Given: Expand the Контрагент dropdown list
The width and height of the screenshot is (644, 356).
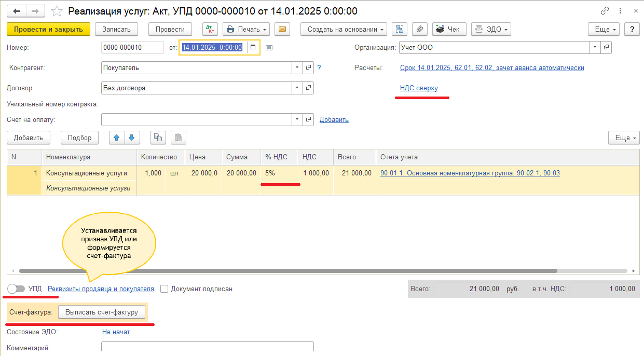Looking at the screenshot, I should (x=297, y=67).
